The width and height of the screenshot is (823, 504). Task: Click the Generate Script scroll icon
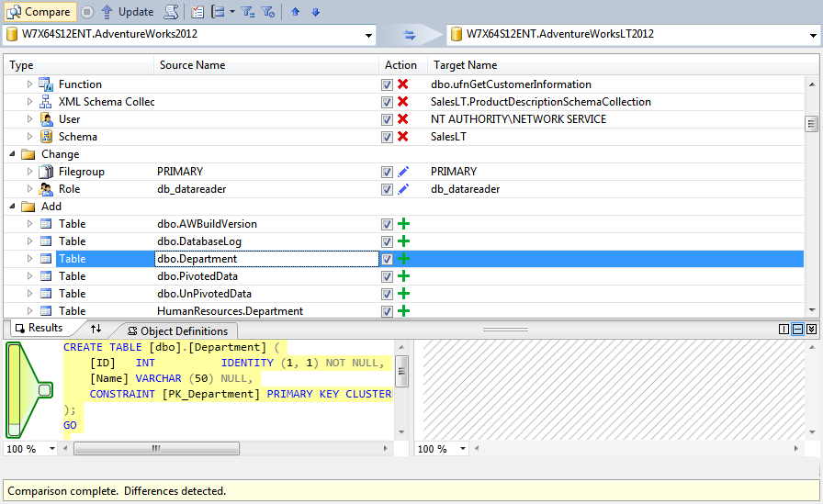click(171, 12)
